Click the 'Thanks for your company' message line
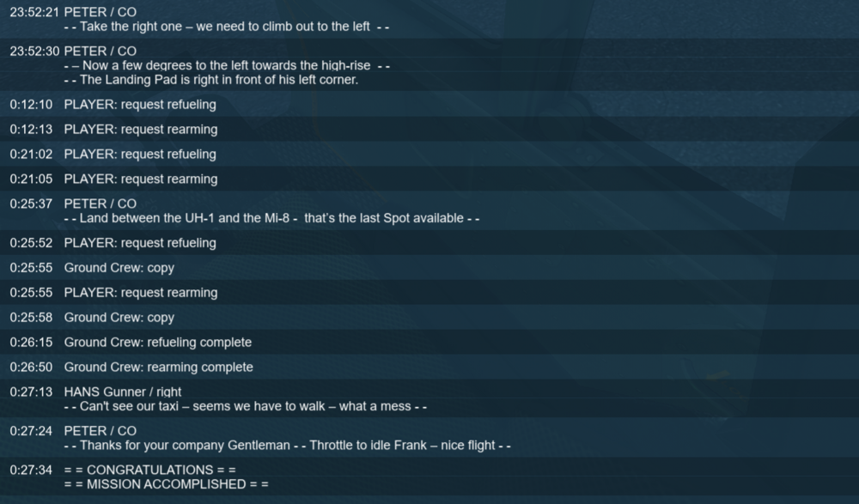 288,446
